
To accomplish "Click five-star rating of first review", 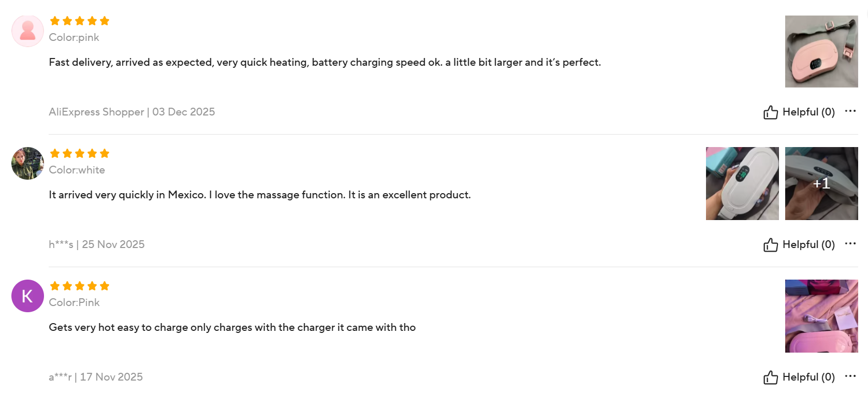I will click(80, 21).
